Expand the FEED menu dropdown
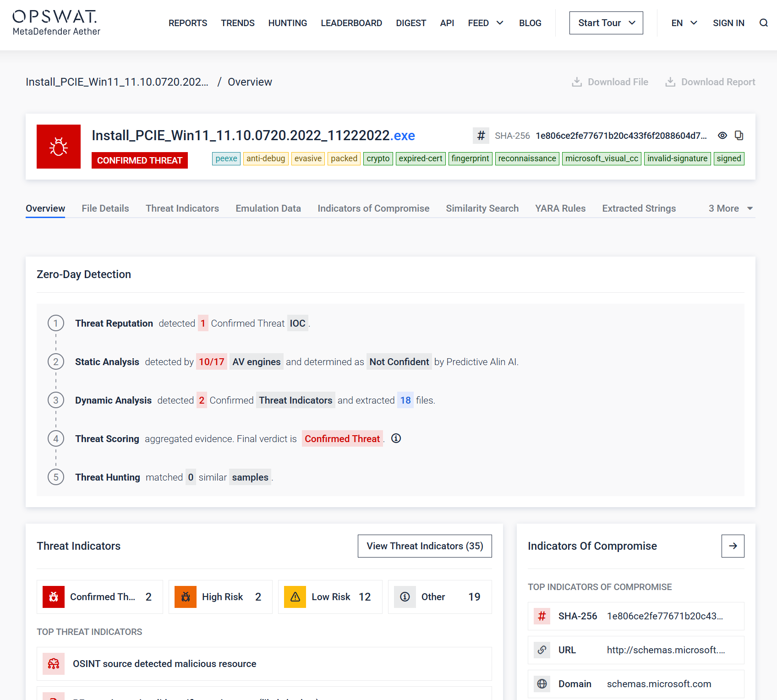Viewport: 777px width, 700px height. point(486,23)
